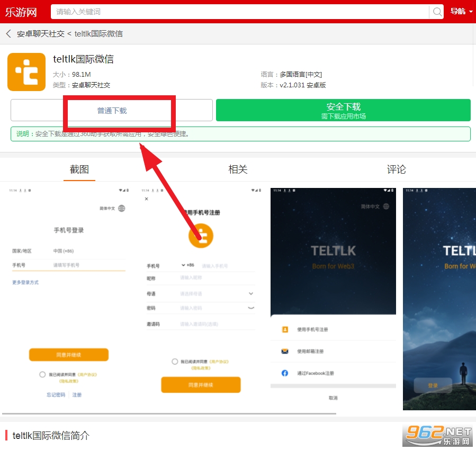The image size is (476, 450).
Task: Open the TELTLK registration options screenshot
Action: click(333, 299)
